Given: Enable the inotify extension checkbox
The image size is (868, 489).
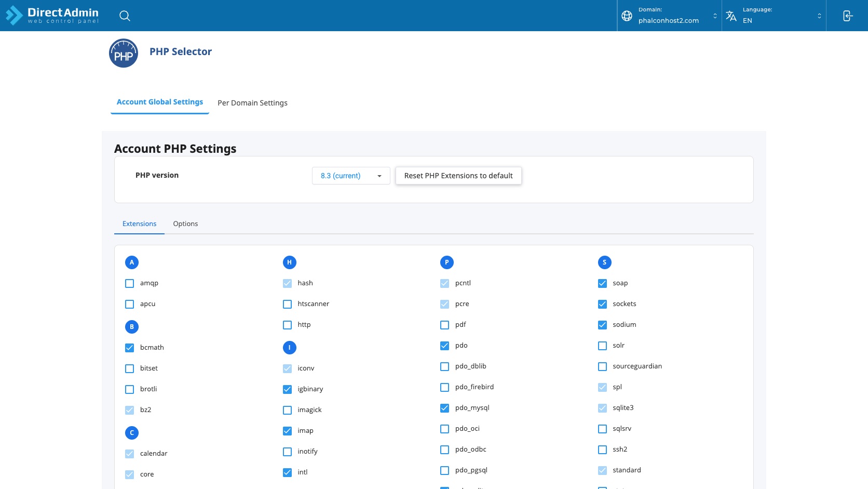Looking at the screenshot, I should [288, 452].
